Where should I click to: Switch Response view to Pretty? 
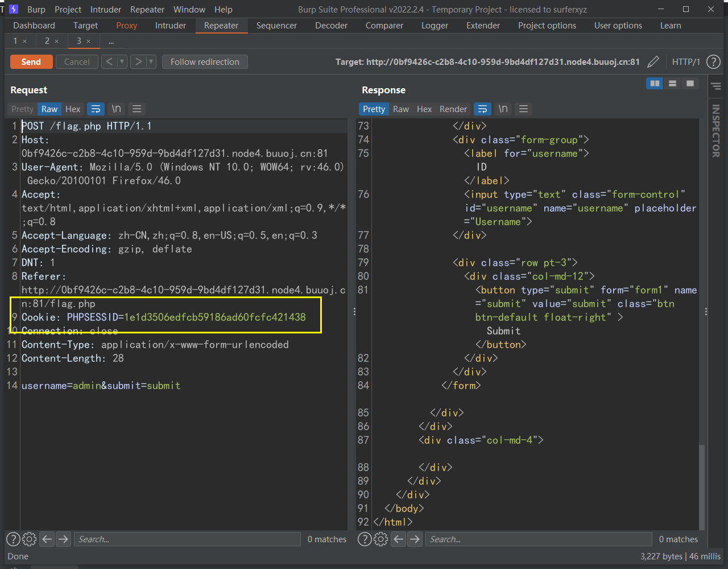coord(374,109)
